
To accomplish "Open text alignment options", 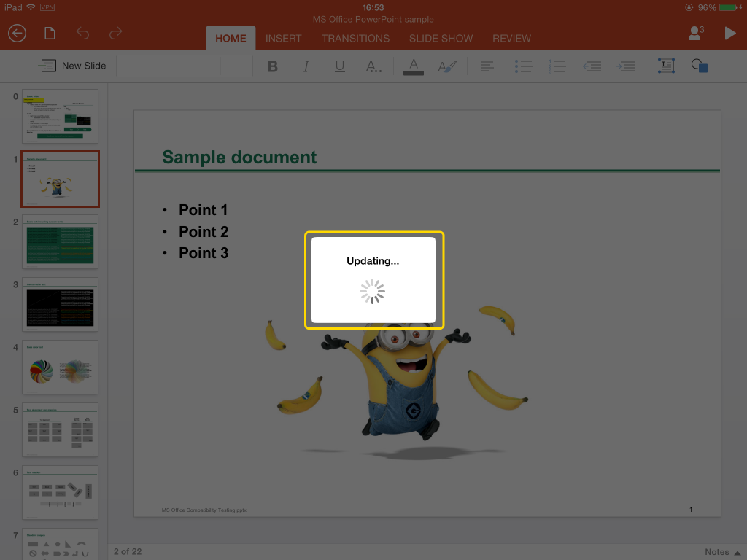I will [487, 66].
